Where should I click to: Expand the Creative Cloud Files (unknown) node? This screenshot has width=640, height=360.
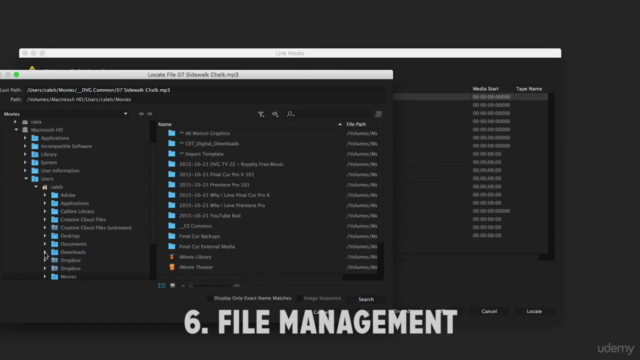[45, 228]
